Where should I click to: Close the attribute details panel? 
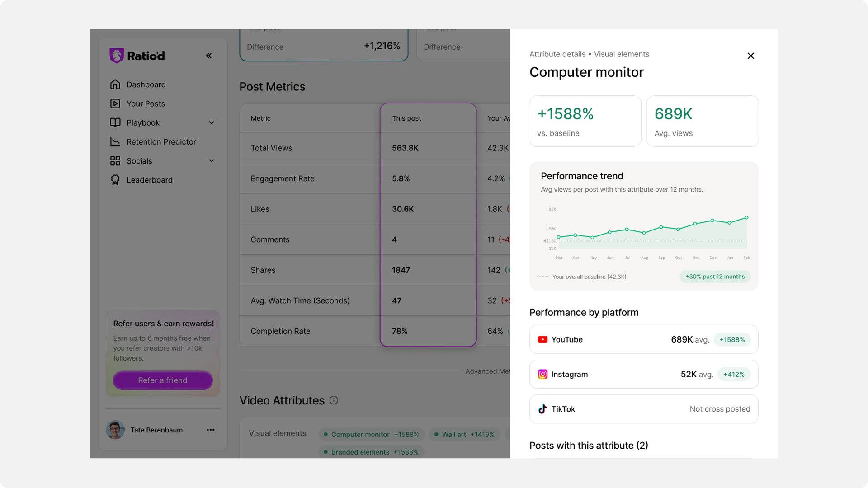click(750, 56)
